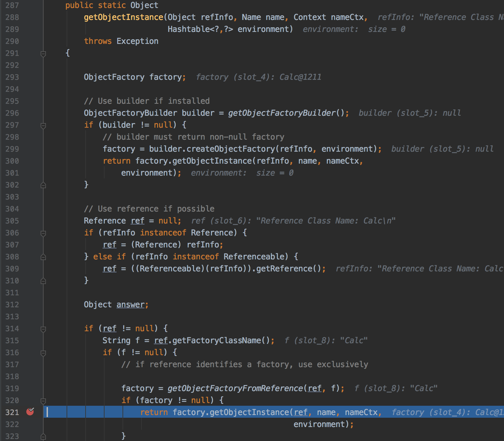Image resolution: width=504 pixels, height=441 pixels.
Task: Click 'ref = (Reference) refInfo;' on line 307
Action: tap(163, 245)
